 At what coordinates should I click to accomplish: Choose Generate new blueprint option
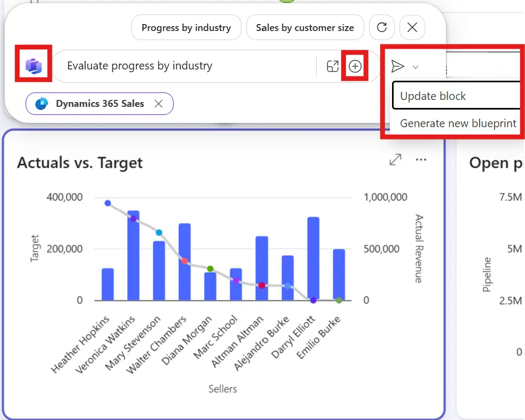click(x=458, y=123)
